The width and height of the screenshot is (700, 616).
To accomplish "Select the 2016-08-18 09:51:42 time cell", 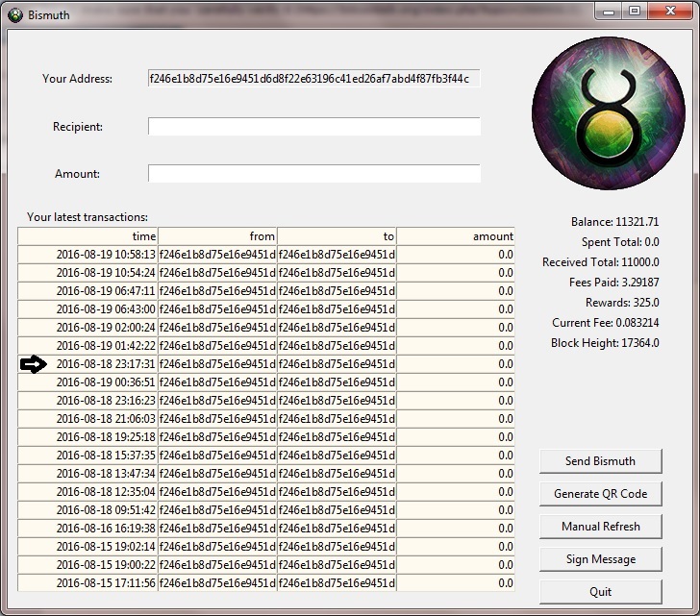I will pyautogui.click(x=87, y=510).
